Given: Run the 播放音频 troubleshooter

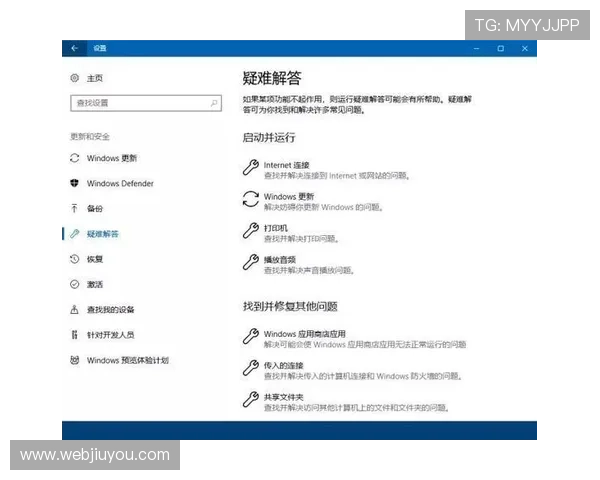Looking at the screenshot, I should [280, 260].
